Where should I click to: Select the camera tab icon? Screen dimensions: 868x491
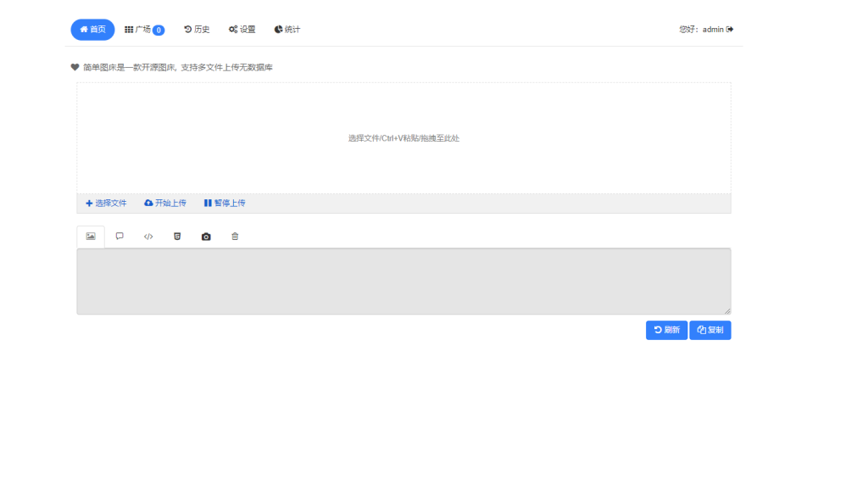pos(206,237)
